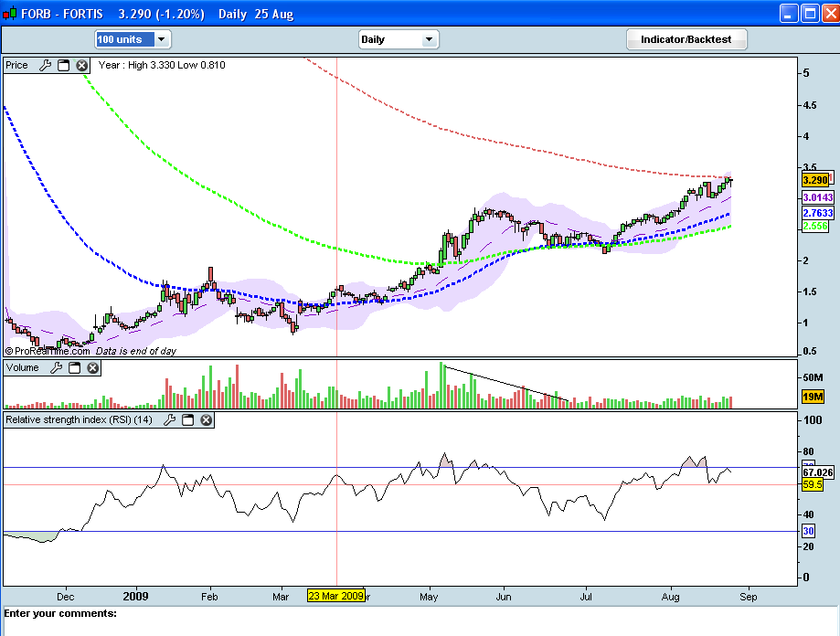
Task: Open Price panel settings wrench
Action: (45, 65)
